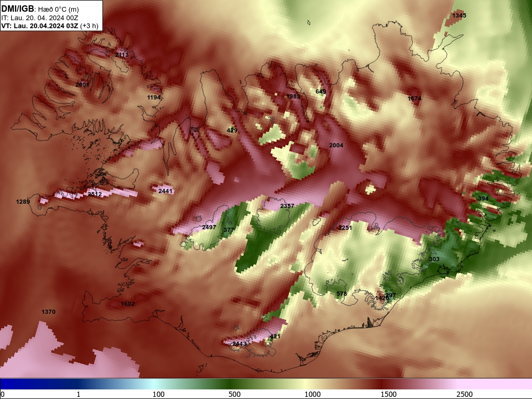Image resolution: width=532 pixels, height=399 pixels.
Task: Click the IT initial time line
Action: point(39,18)
